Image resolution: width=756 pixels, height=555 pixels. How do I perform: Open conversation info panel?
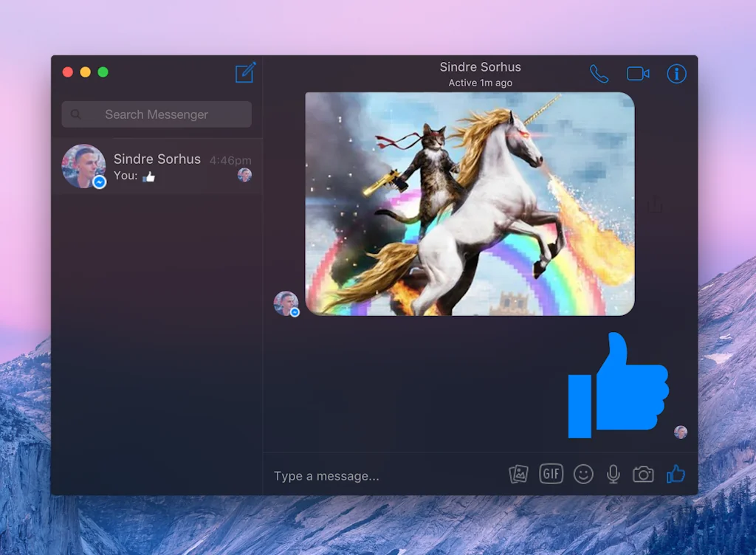pos(676,74)
